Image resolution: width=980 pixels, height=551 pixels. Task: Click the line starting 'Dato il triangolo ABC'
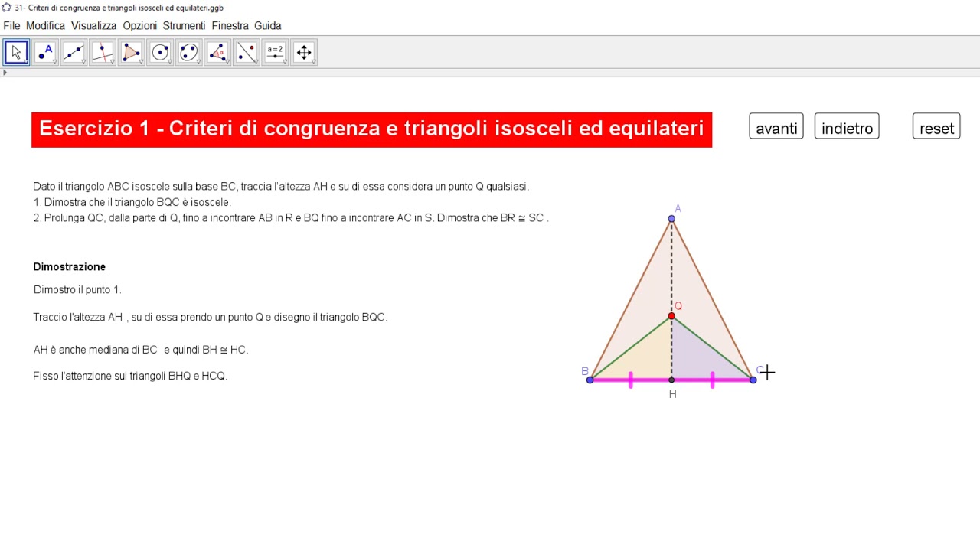(281, 186)
